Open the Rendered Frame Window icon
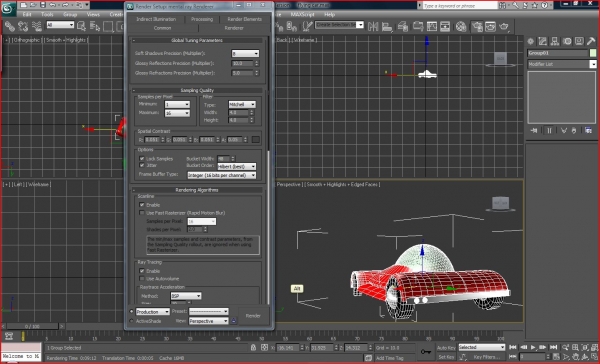 (x=491, y=26)
